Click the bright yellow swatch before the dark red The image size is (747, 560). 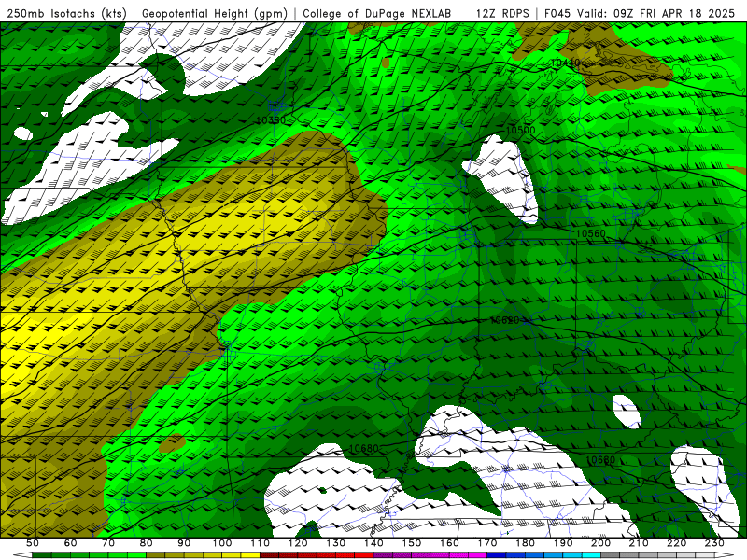pos(250,554)
